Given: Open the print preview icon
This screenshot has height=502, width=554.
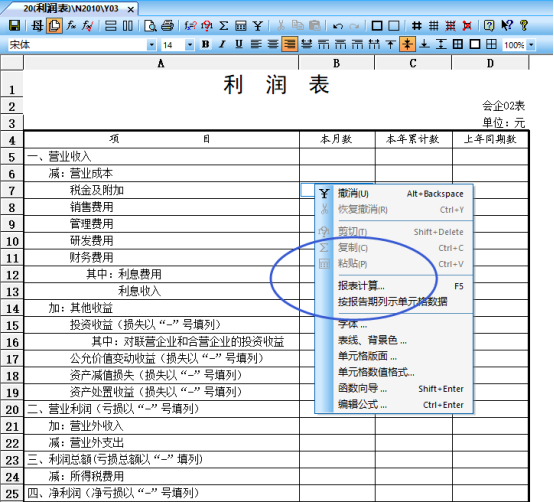Looking at the screenshot, I should click(150, 26).
